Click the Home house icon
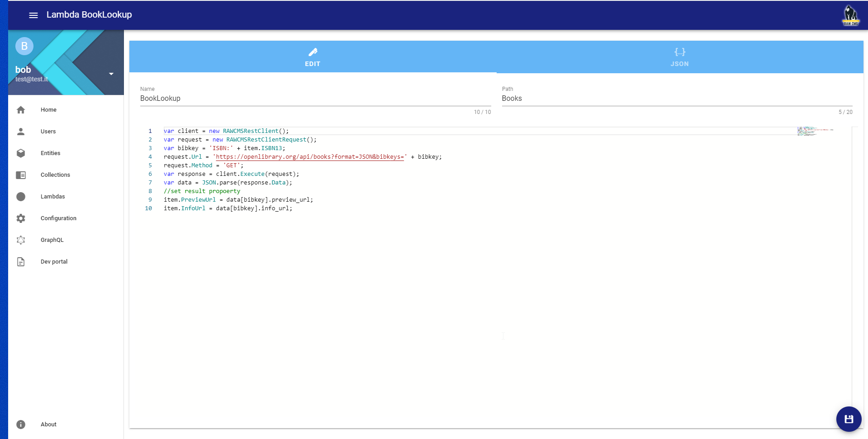This screenshot has height=439, width=868. [x=21, y=110]
